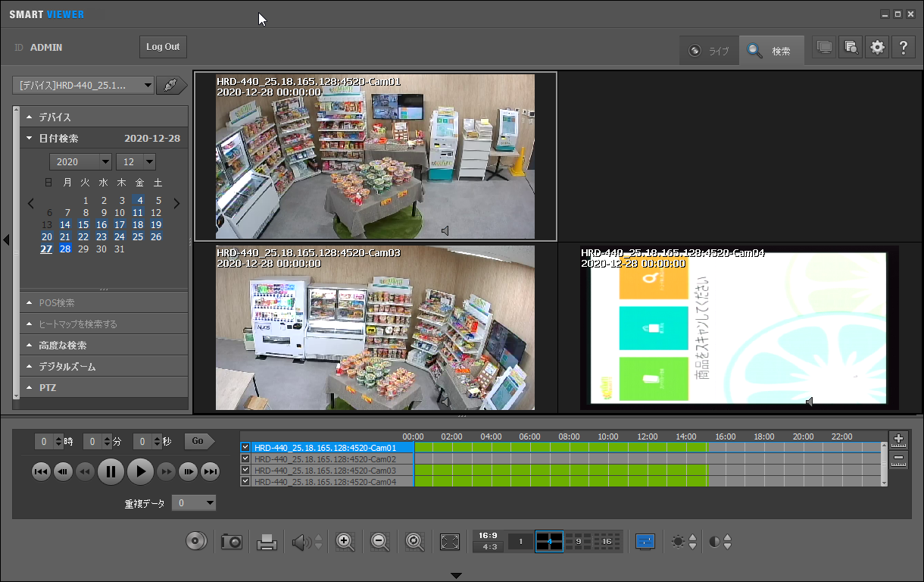Open the year 2020 dropdown
This screenshot has height=582, width=924.
click(x=80, y=161)
